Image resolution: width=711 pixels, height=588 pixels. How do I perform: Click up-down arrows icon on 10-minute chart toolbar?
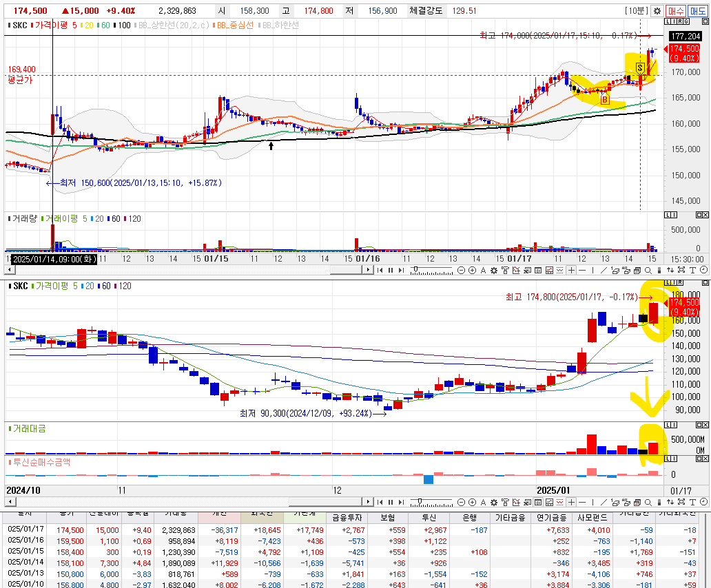tap(670, 271)
